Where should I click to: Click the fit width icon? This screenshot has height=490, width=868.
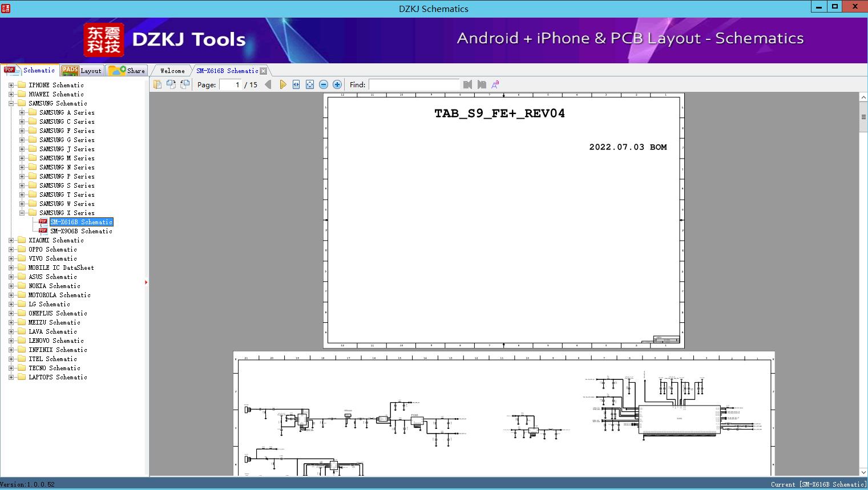[296, 84]
